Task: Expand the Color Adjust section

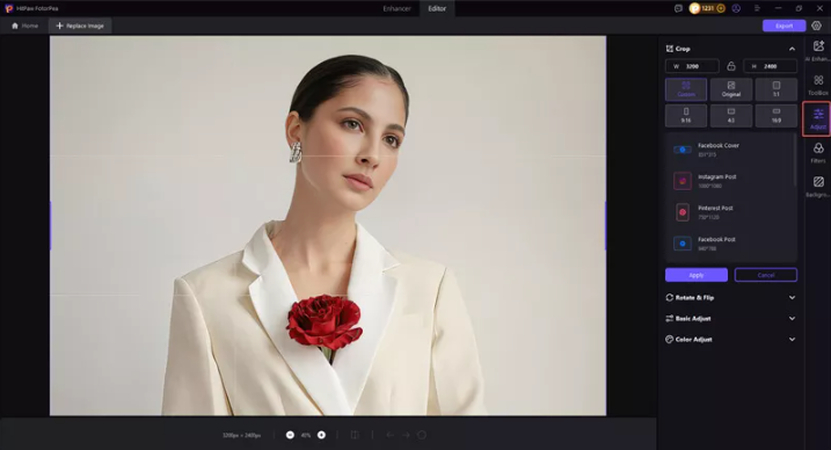Action: point(792,339)
